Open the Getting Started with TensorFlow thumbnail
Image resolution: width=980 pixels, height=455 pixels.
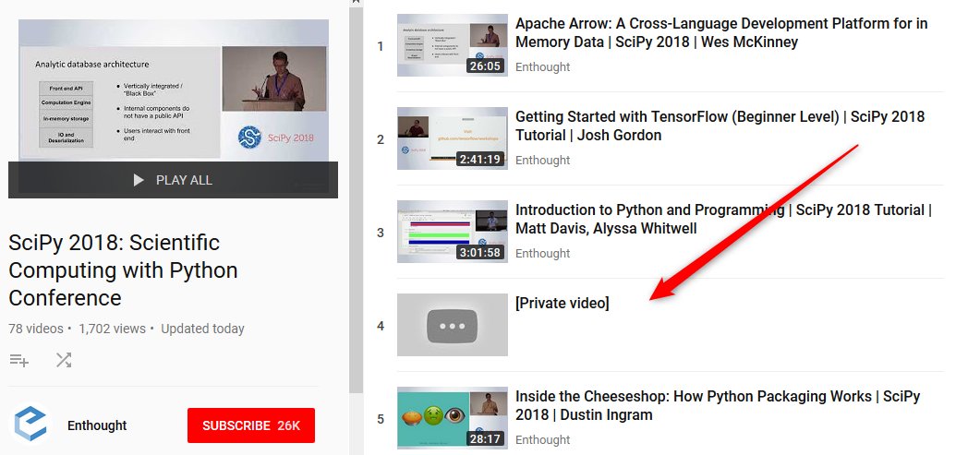click(x=453, y=138)
